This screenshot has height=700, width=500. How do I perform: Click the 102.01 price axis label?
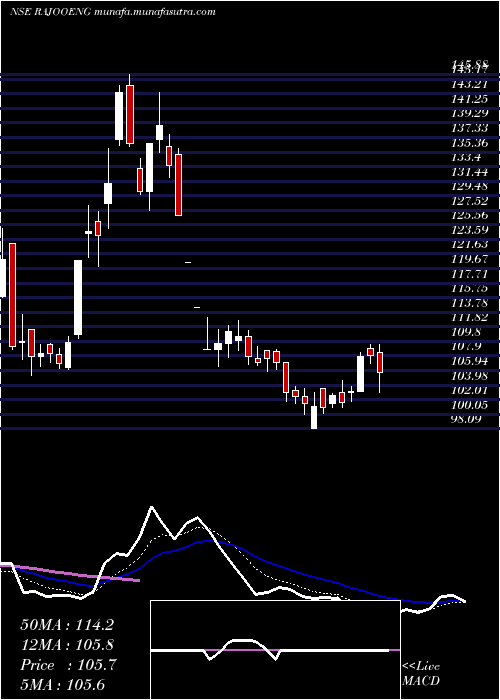click(469, 390)
